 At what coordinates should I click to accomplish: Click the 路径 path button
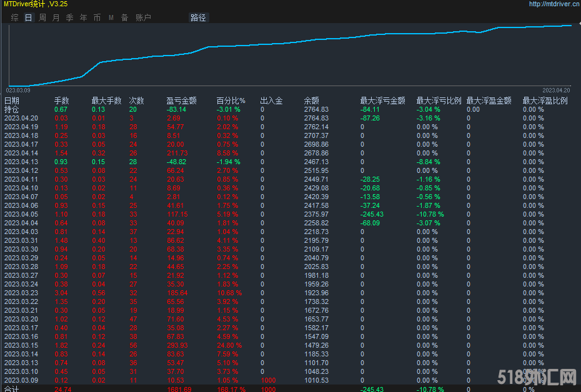198,18
